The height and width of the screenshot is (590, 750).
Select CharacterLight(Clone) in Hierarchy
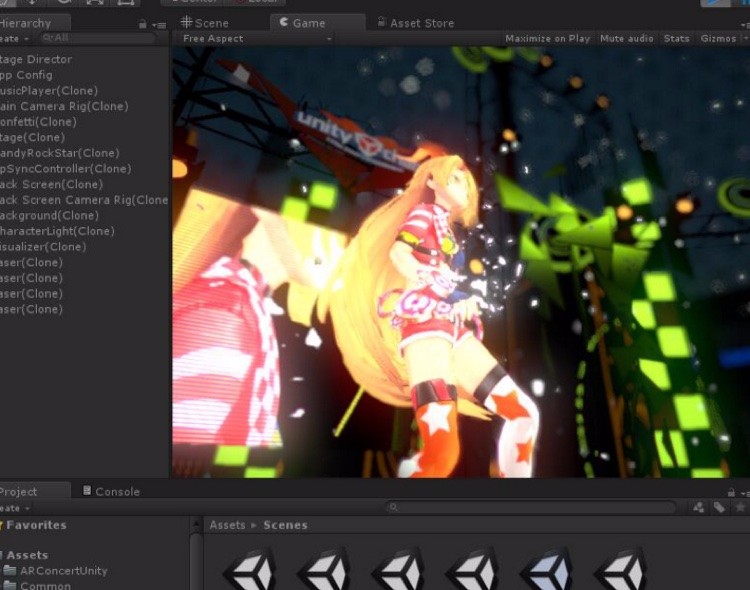coord(57,232)
